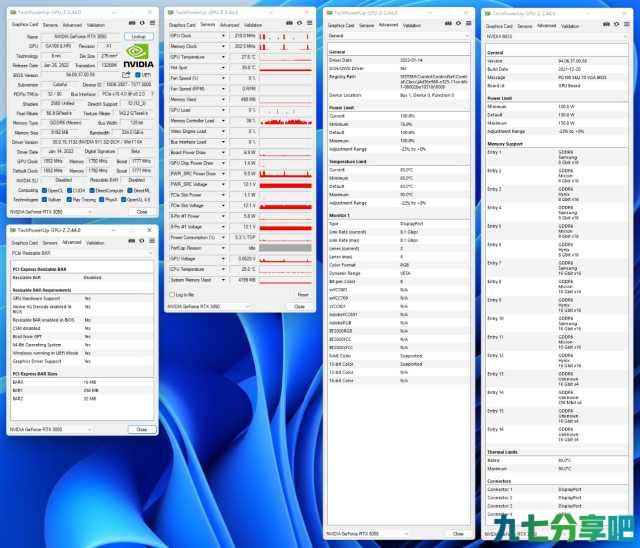Toggle the DirectCompute checkbox

(x=92, y=191)
